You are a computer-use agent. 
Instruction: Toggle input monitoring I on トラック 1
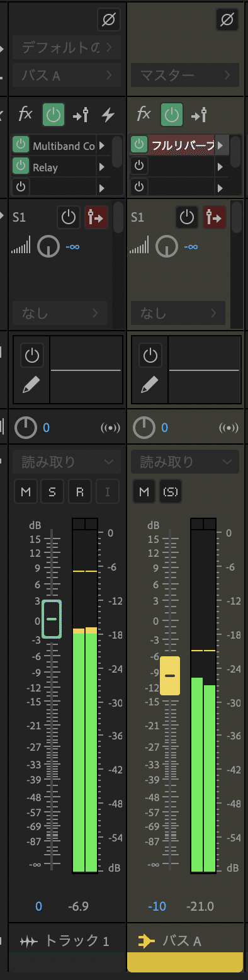click(x=107, y=493)
